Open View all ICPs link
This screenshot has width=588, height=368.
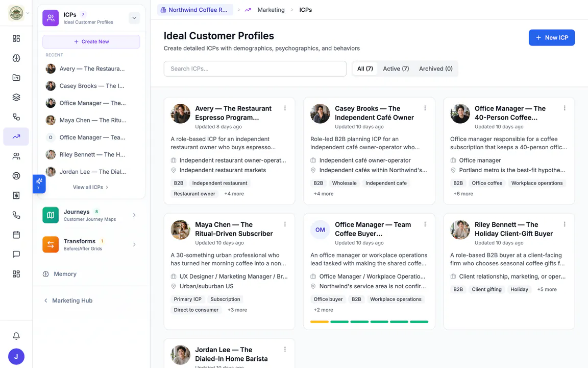(x=90, y=187)
